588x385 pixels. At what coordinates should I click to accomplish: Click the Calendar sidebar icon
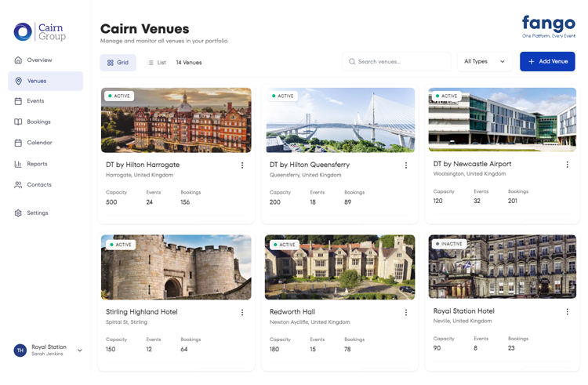(x=18, y=143)
